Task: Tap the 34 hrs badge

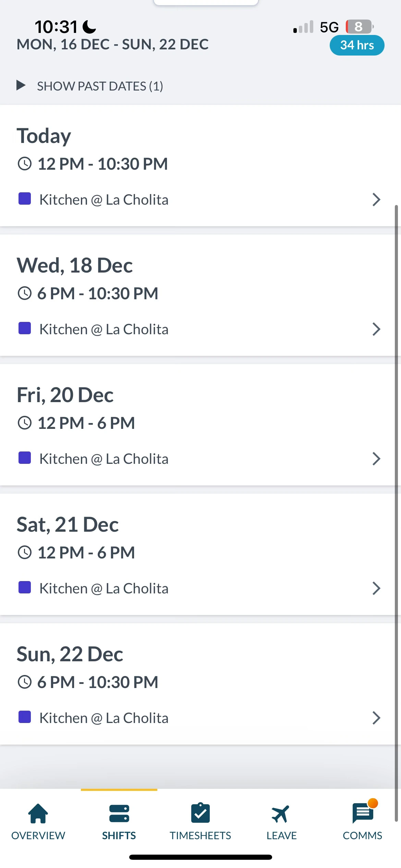Action: 357,45
